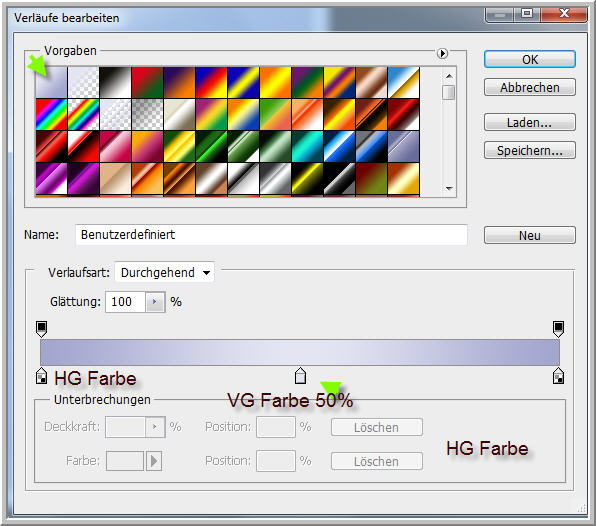Click Laden... to load gradients

tap(529, 122)
